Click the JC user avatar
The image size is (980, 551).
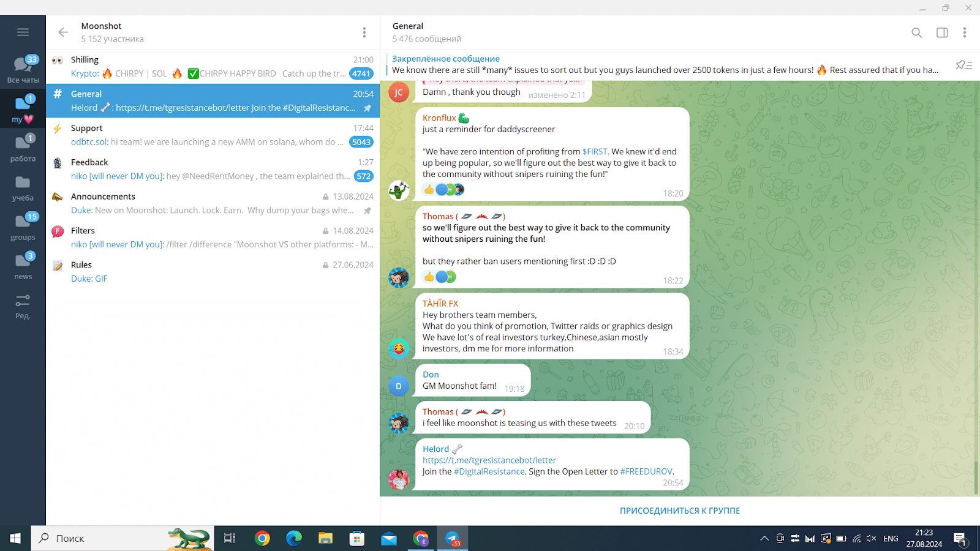pyautogui.click(x=399, y=92)
